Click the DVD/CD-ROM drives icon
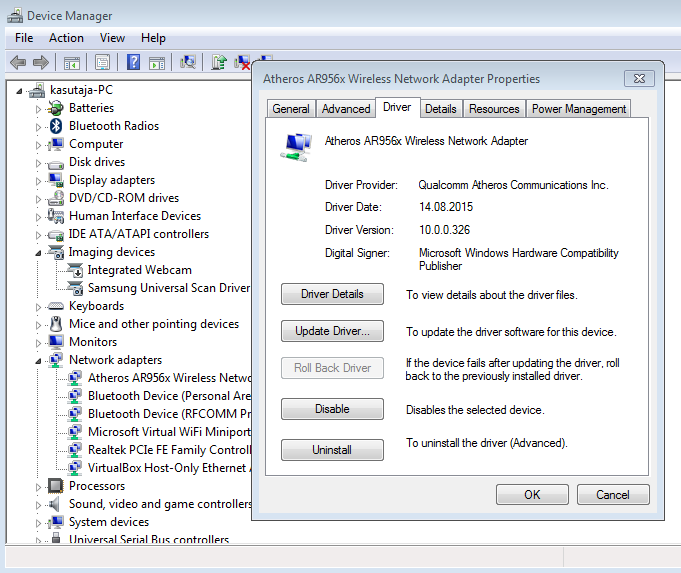This screenshot has height=573, width=681. (x=56, y=198)
